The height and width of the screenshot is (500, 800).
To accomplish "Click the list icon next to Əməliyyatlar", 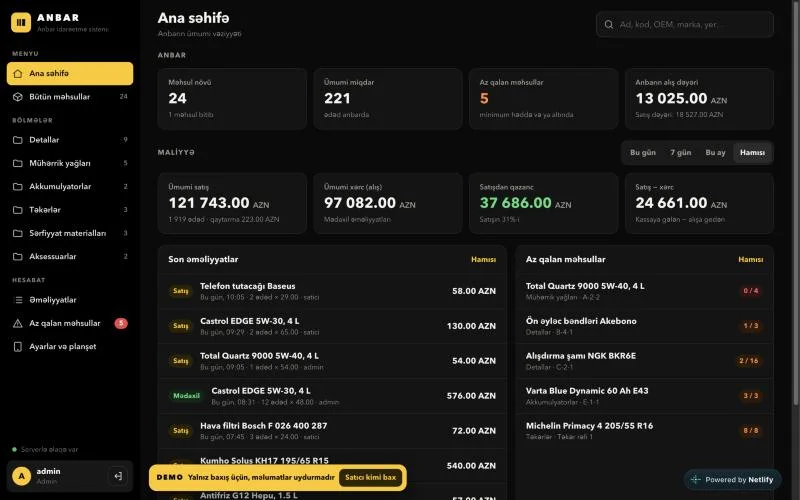I will [x=18, y=300].
